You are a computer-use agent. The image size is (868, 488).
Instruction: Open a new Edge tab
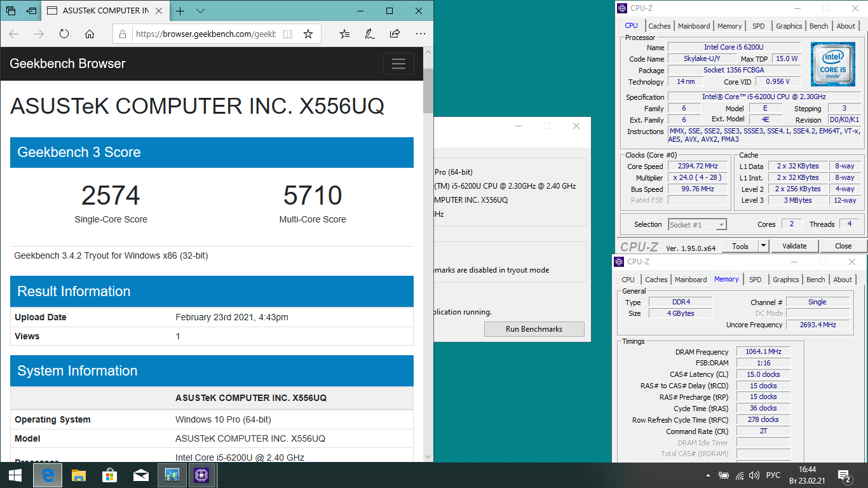180,11
